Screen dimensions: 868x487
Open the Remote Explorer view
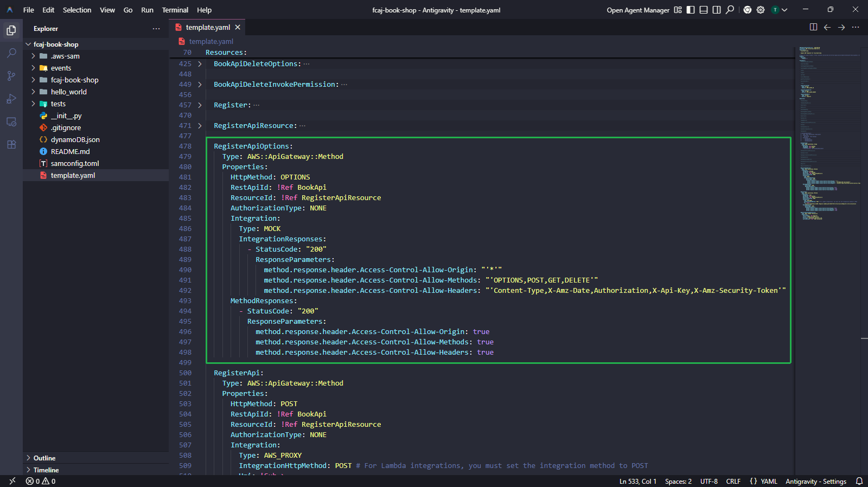click(x=11, y=121)
